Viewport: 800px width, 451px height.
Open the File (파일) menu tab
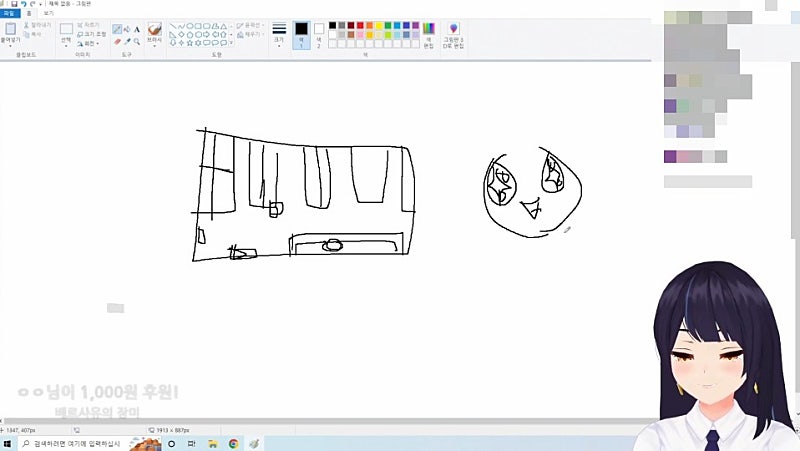click(9, 14)
